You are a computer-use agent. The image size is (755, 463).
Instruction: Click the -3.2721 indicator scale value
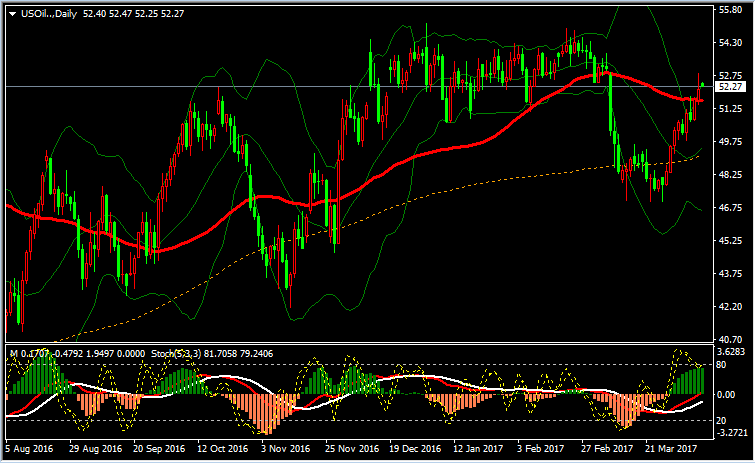click(731, 433)
